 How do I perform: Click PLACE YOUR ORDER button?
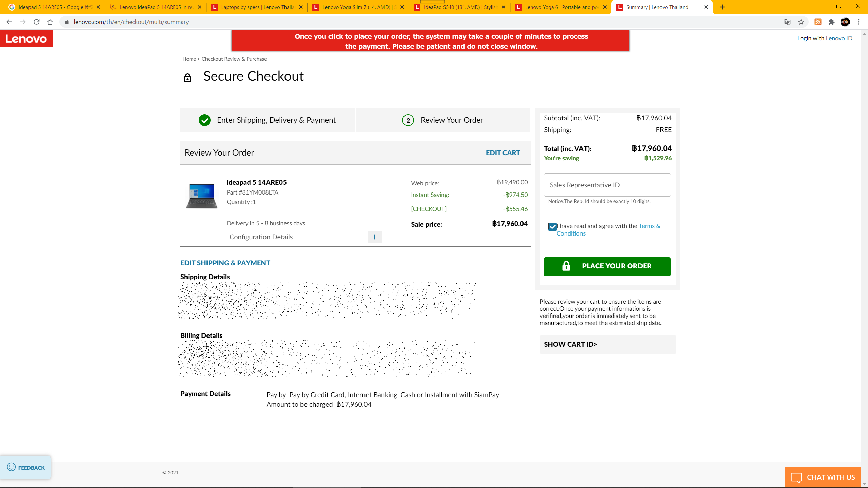[x=607, y=266]
